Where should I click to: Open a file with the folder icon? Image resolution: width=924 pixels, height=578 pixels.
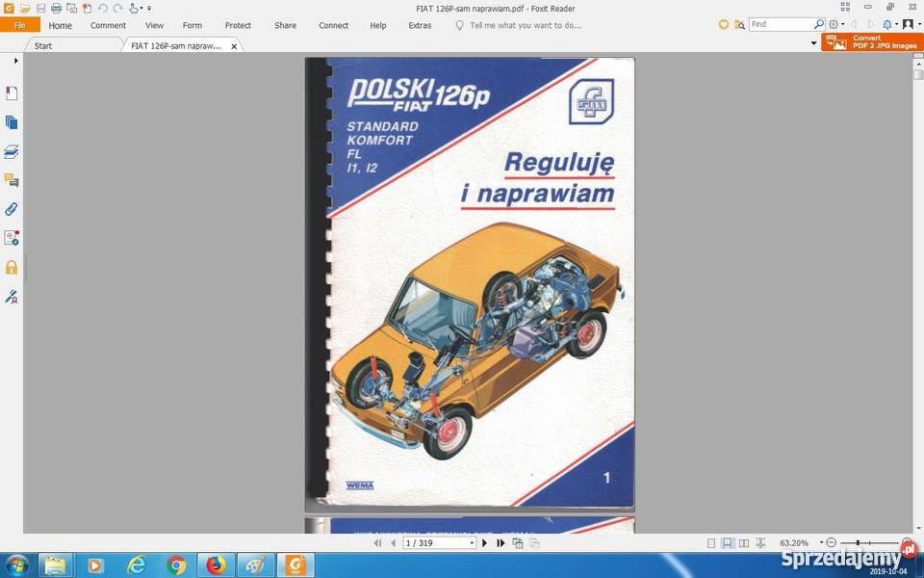point(25,9)
